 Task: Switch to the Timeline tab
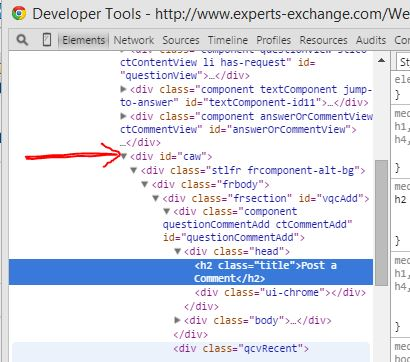tap(228, 40)
